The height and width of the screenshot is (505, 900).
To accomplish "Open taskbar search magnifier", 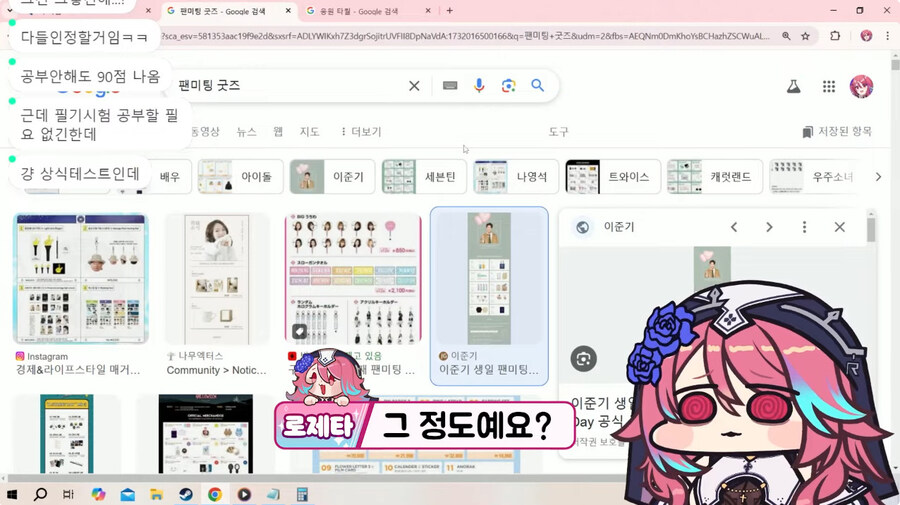I will click(x=40, y=494).
